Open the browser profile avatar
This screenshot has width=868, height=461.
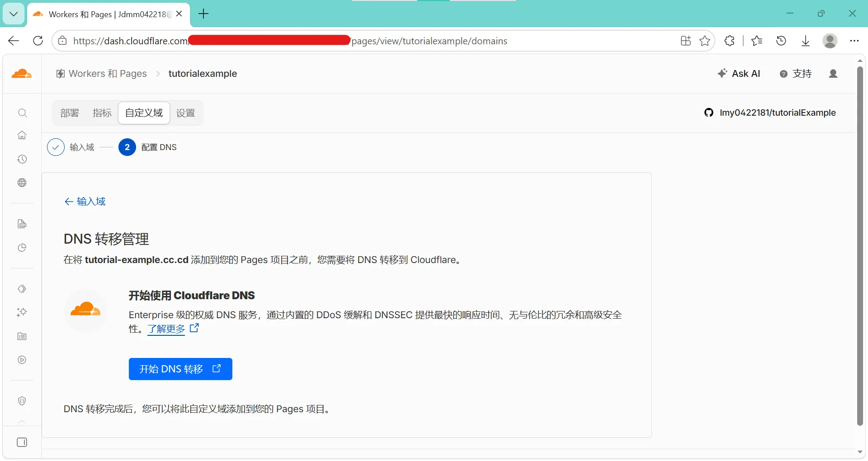[830, 41]
